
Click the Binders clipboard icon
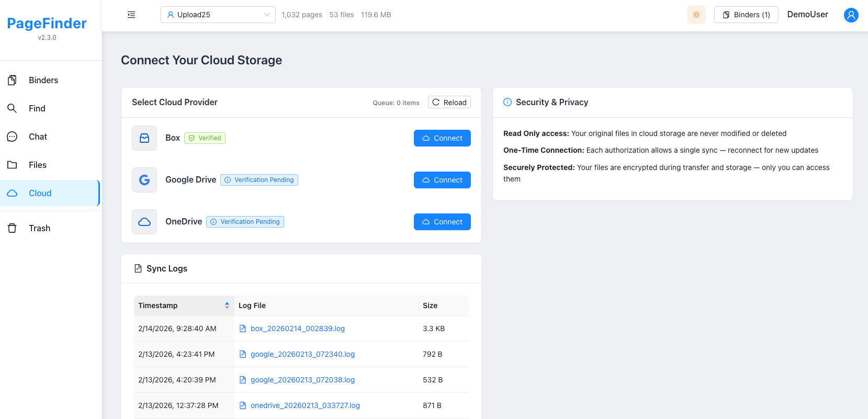[x=12, y=80]
